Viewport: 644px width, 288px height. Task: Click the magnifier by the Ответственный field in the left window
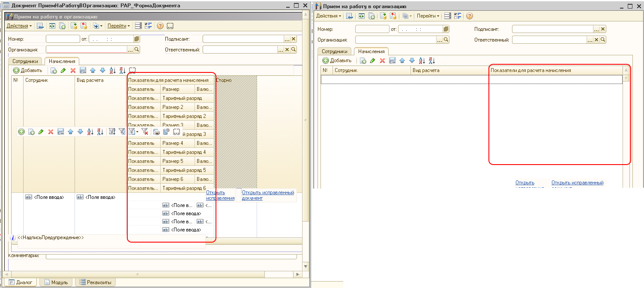coord(294,49)
